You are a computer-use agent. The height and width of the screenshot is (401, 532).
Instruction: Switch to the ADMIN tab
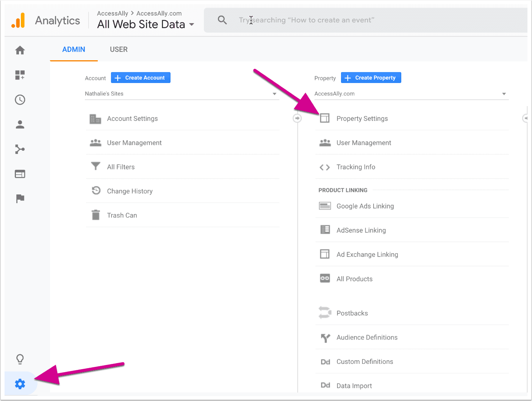coord(74,50)
